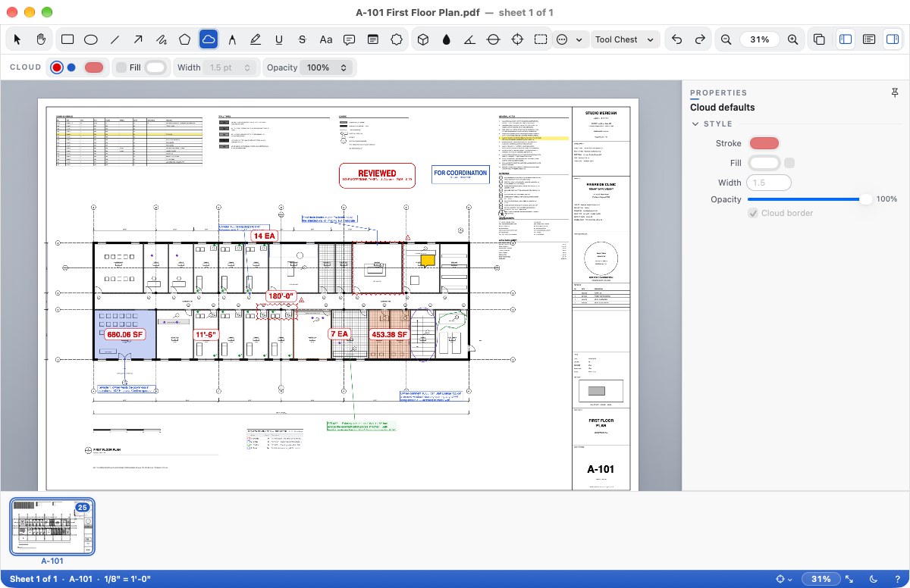
Task: Select the hand pan tool
Action: (x=41, y=39)
